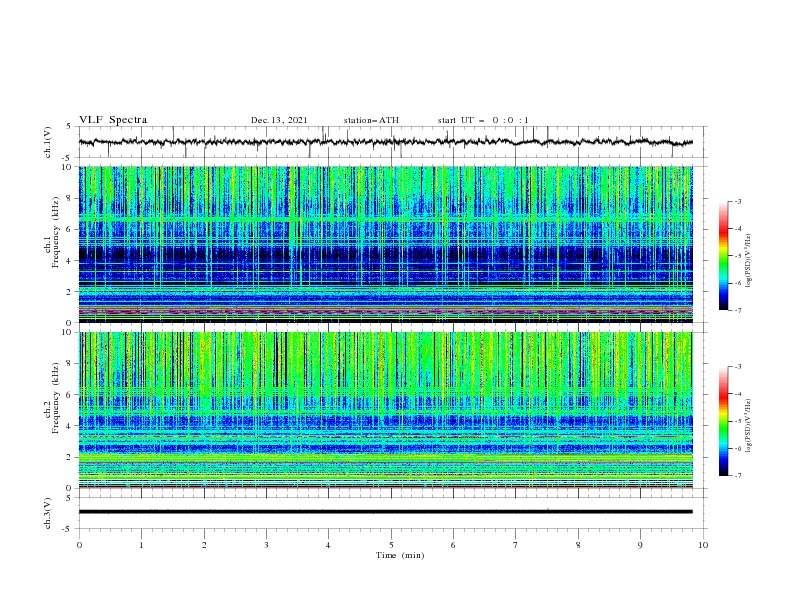
Task: Click the ch.1 colorbar "log(PSD)(V²/Hz)" label
Action: 749,261
